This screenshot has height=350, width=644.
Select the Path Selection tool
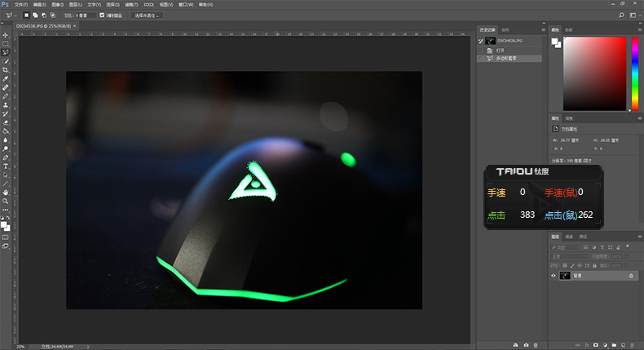click(x=6, y=175)
